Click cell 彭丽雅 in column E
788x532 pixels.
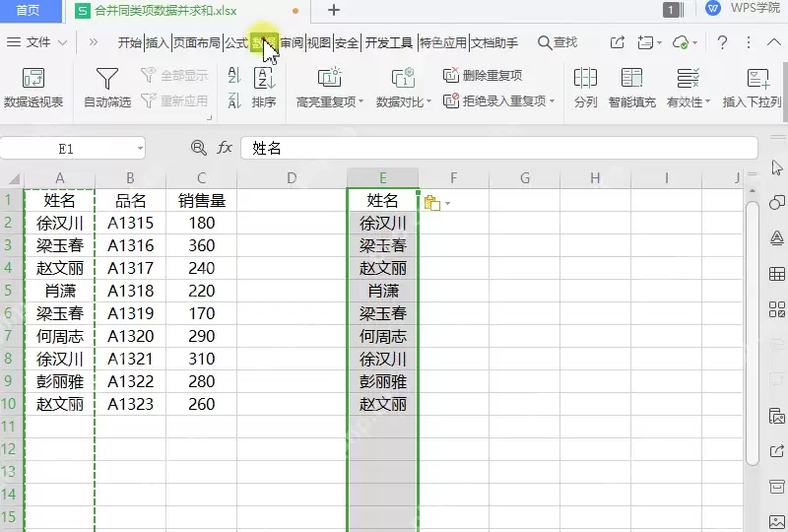382,381
